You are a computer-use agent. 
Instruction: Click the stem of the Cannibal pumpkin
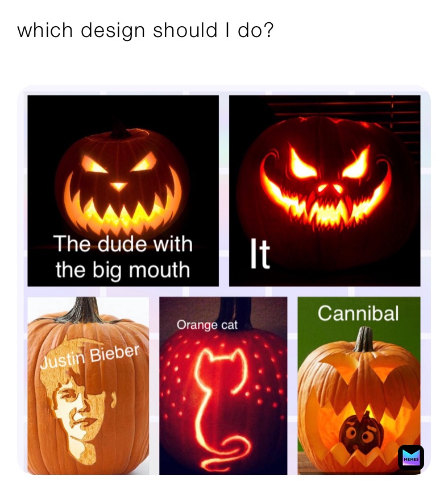pyautogui.click(x=364, y=339)
